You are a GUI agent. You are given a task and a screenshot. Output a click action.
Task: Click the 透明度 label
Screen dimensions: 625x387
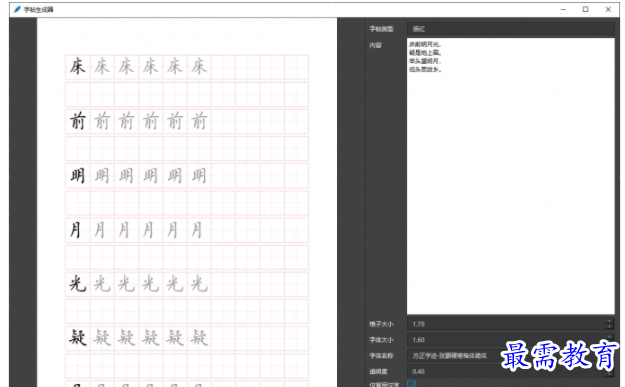click(x=378, y=371)
